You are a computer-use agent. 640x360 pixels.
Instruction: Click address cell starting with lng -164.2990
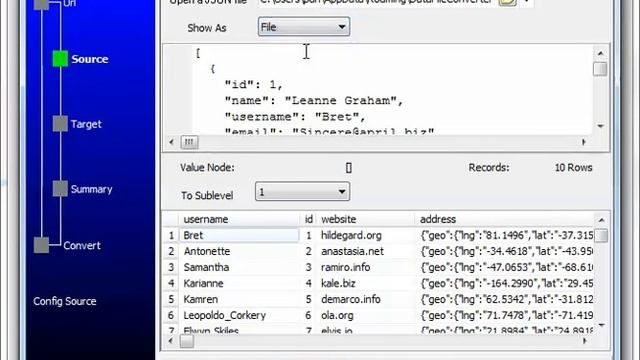(x=504, y=283)
